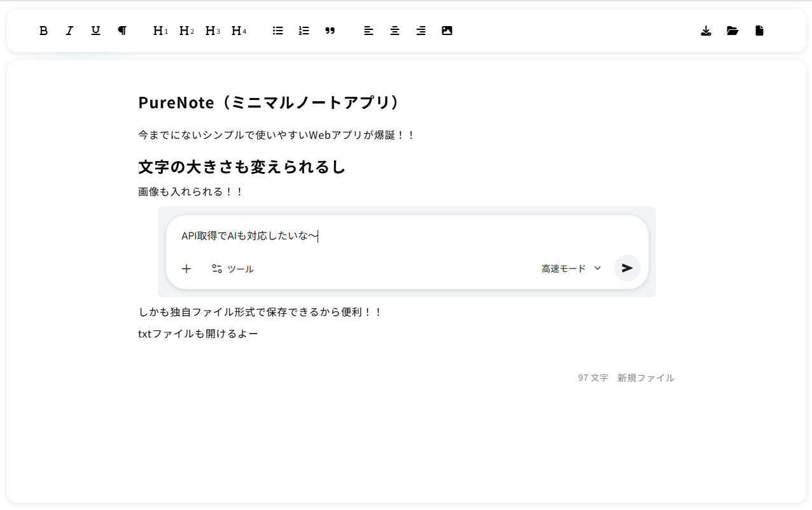812x510 pixels.
Task: Apply Heading 3 style
Action: point(213,31)
